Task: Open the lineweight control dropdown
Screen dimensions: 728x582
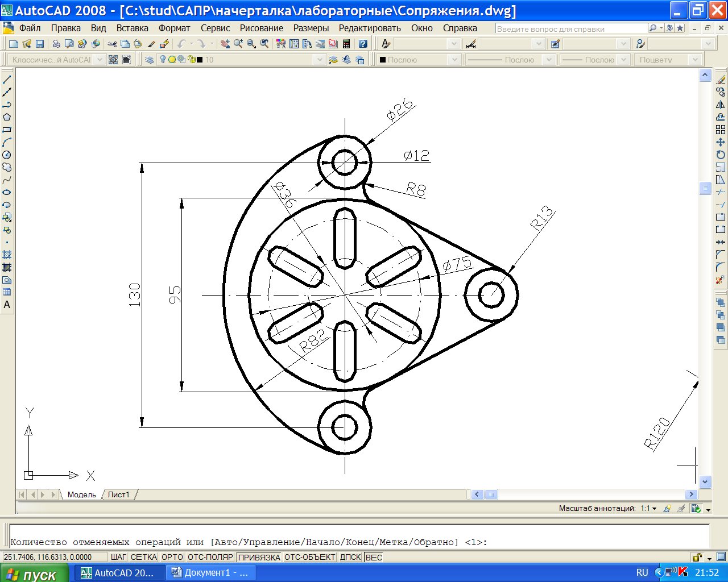Action: [x=624, y=60]
